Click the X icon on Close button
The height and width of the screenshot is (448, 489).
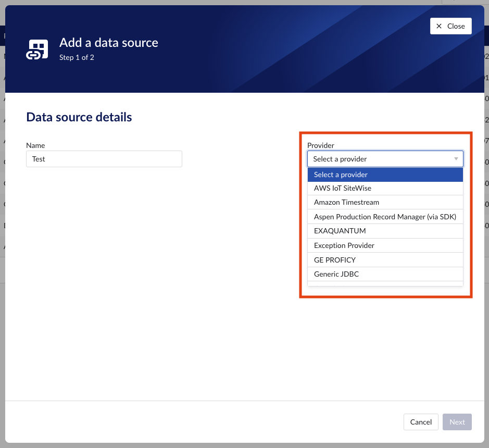tap(439, 26)
